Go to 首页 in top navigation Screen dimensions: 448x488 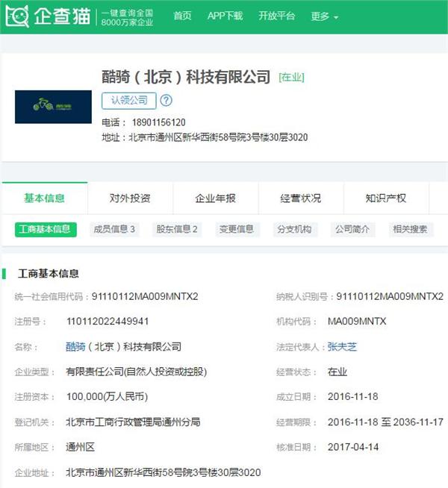click(182, 16)
